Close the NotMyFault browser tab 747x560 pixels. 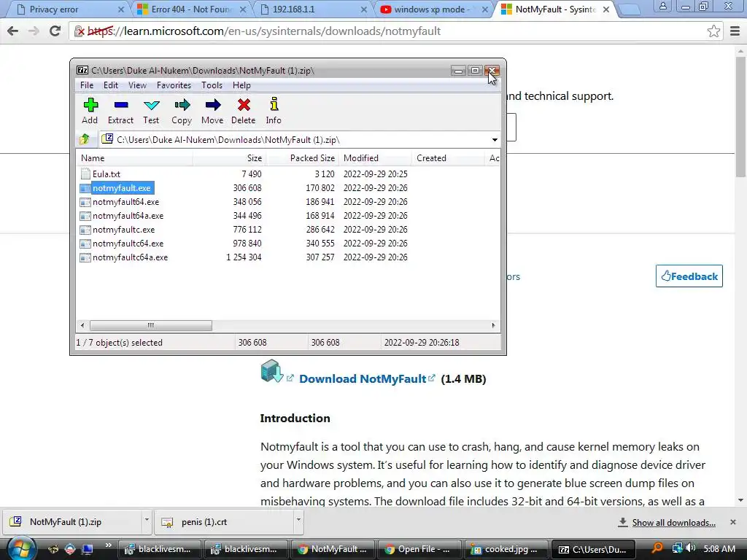(x=606, y=9)
